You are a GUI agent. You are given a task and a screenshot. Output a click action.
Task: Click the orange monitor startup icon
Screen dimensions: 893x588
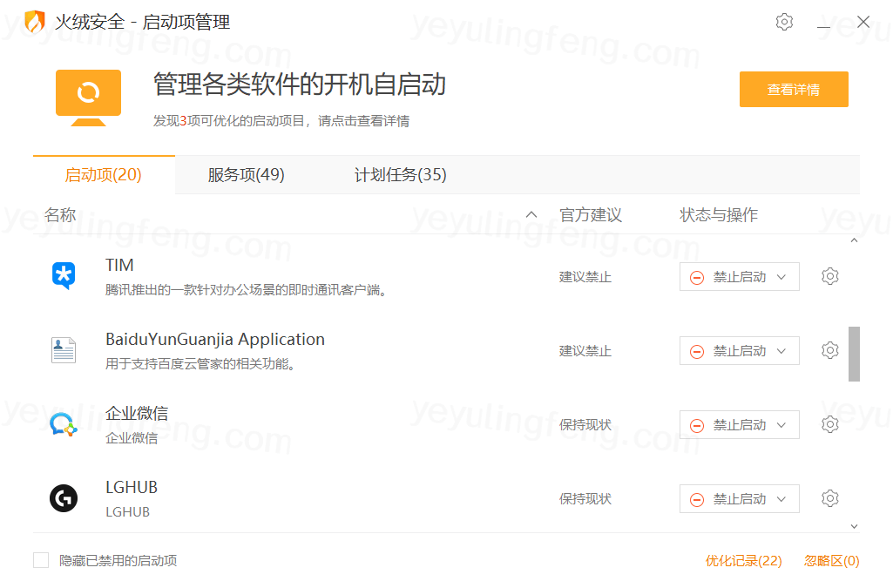[x=88, y=98]
